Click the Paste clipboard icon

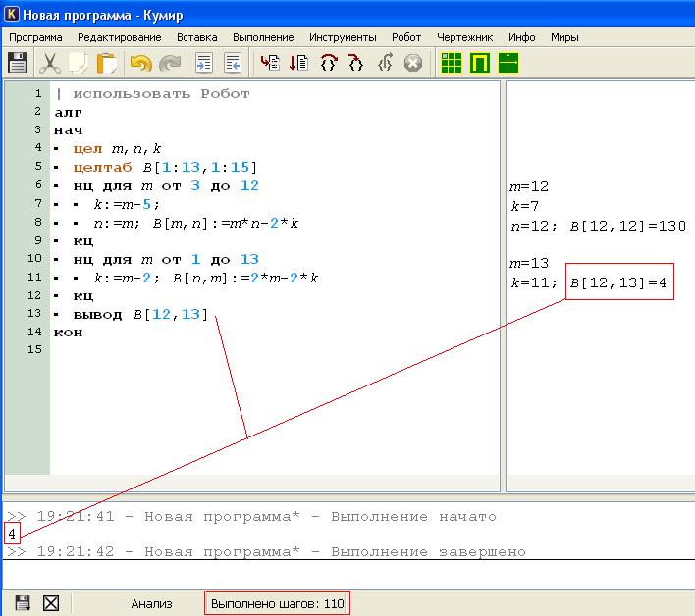click(107, 63)
